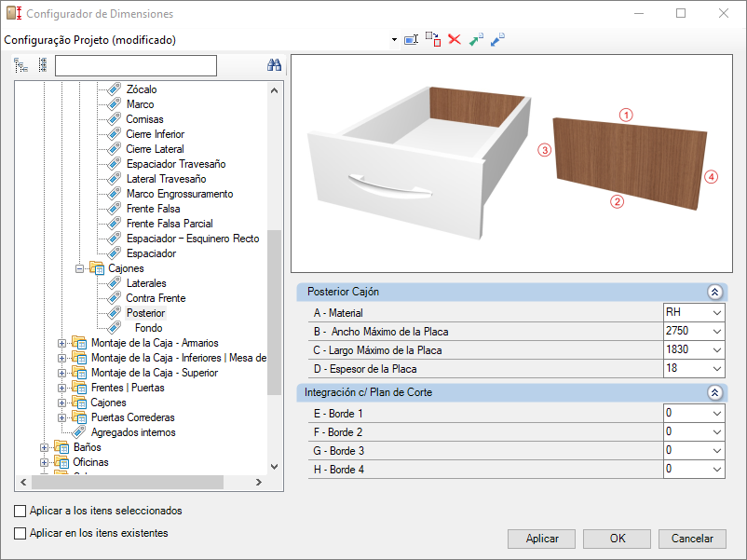Open the G - Borde 3 dropdown

pos(717,450)
